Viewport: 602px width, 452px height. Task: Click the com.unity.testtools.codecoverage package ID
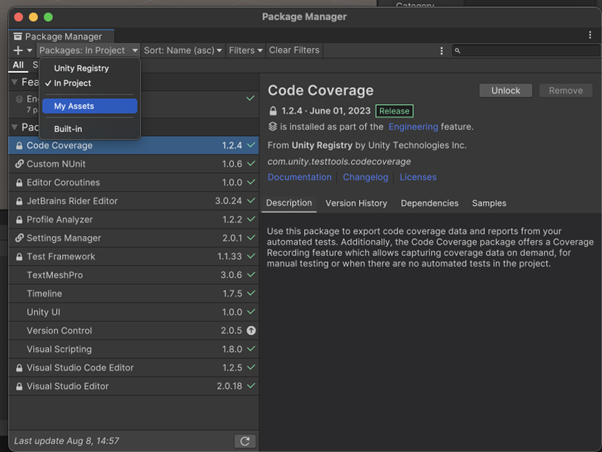(339, 162)
